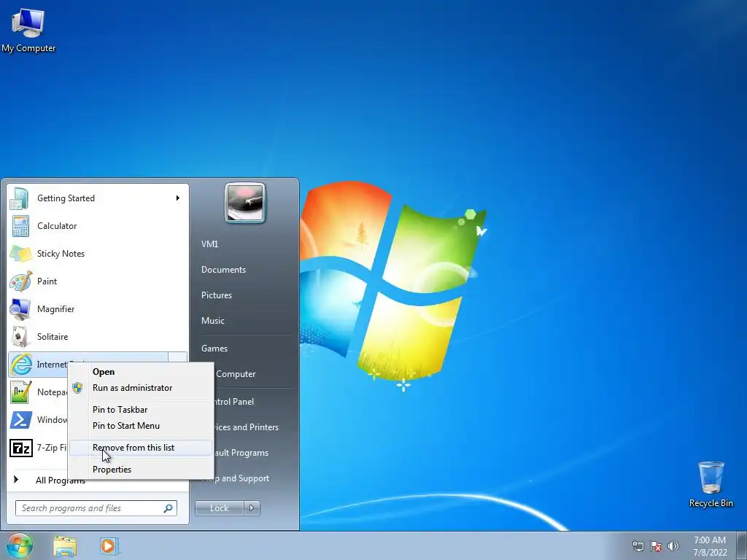Launch Solitaire from its card icon
747x560 pixels.
(20, 337)
